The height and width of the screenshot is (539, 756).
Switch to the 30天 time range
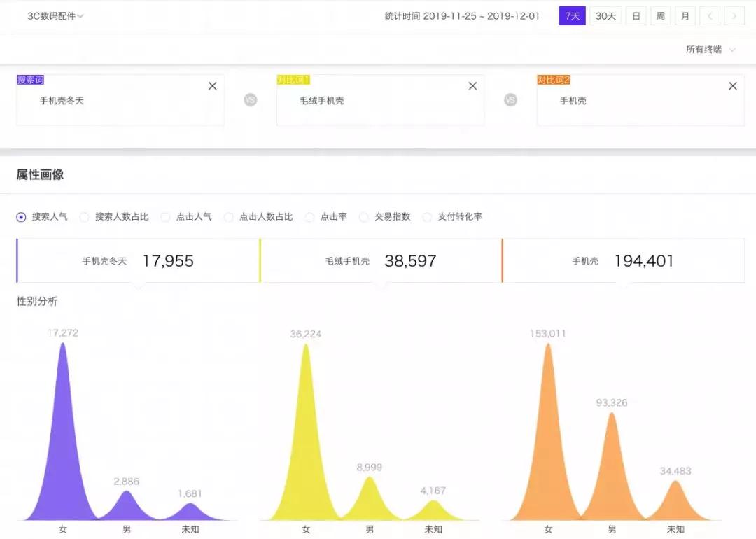point(605,16)
